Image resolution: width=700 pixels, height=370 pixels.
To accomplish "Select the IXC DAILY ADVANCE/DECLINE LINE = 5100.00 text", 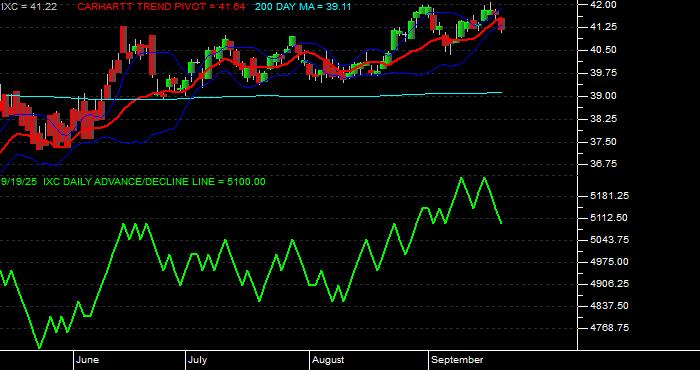I will coord(154,182).
